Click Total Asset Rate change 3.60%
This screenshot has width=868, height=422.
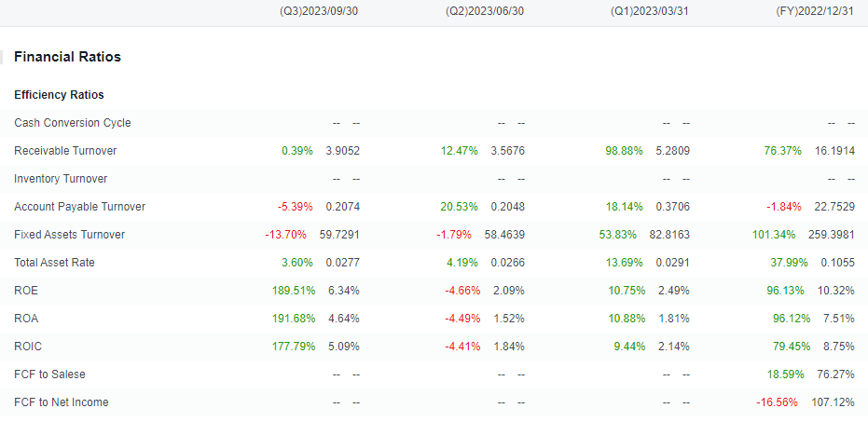click(x=297, y=263)
